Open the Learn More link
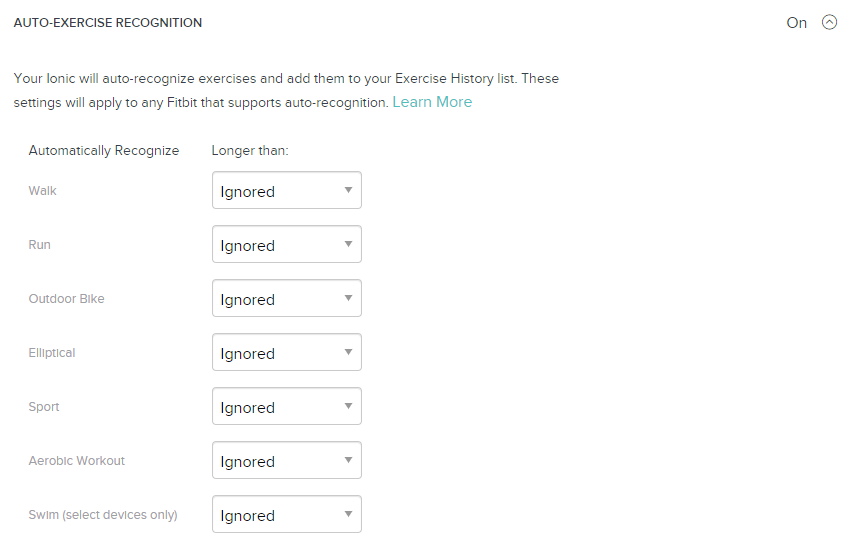Viewport: 860px width, 544px height. (x=432, y=102)
